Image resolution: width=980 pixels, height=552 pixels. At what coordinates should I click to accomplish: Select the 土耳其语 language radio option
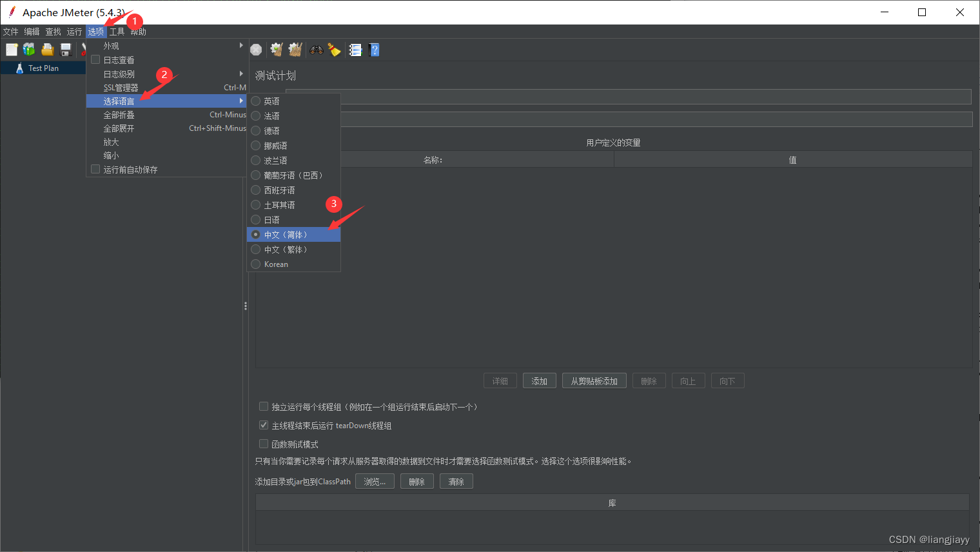pos(294,205)
